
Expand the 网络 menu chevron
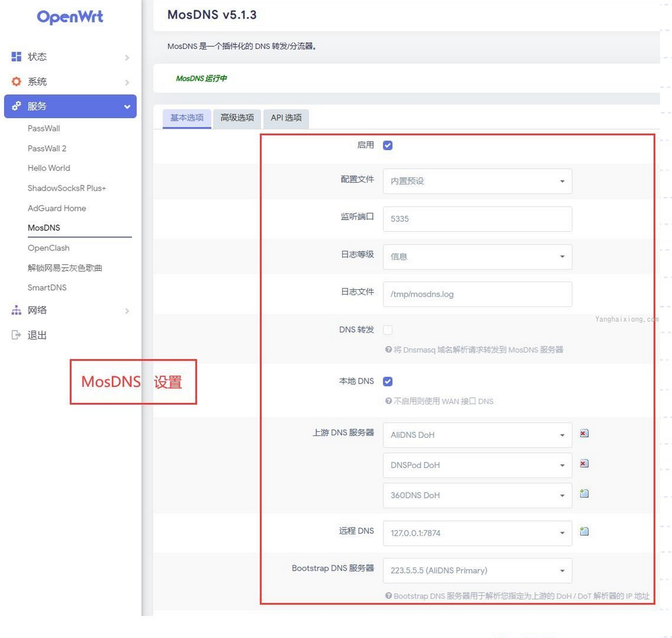[x=127, y=311]
